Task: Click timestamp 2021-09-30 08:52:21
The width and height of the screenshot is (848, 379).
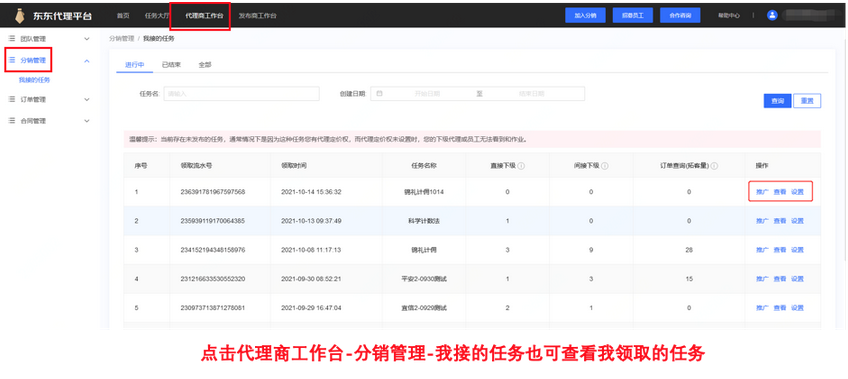Action: tap(312, 279)
